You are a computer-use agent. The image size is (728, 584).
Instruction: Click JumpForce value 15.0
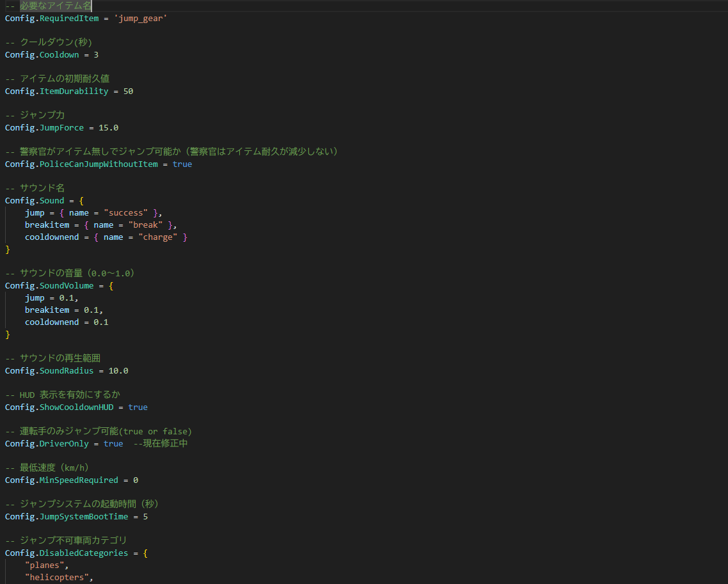(x=109, y=128)
